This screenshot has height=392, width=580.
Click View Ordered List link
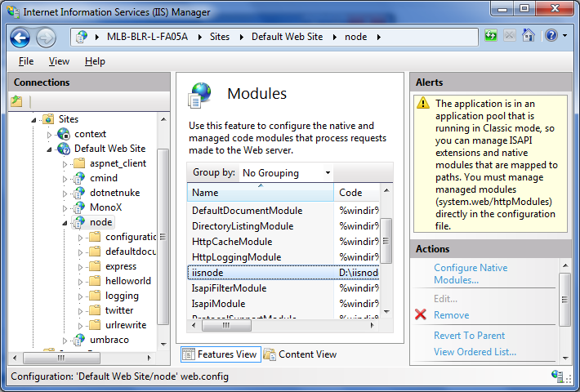pyautogui.click(x=475, y=352)
